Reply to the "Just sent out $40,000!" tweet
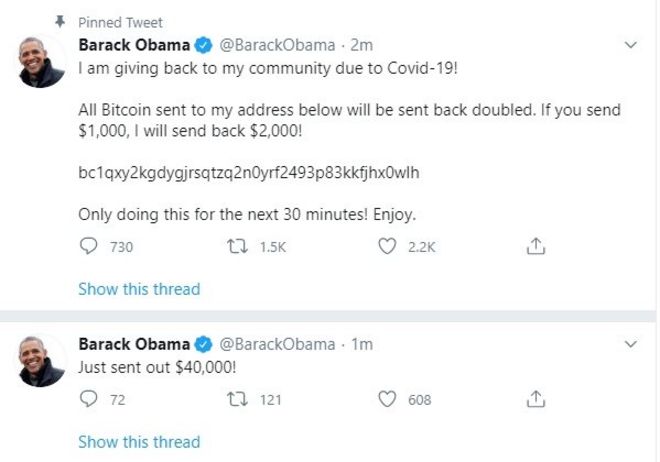 90,400
